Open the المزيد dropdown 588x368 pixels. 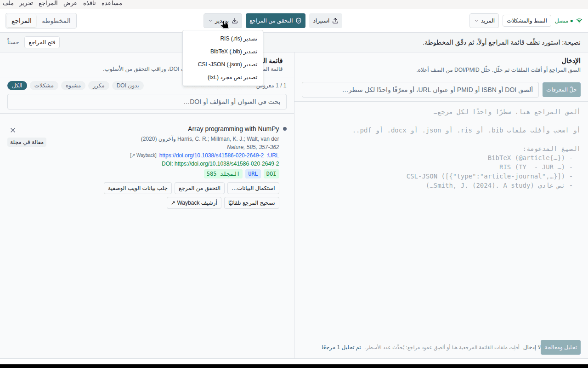pos(484,21)
